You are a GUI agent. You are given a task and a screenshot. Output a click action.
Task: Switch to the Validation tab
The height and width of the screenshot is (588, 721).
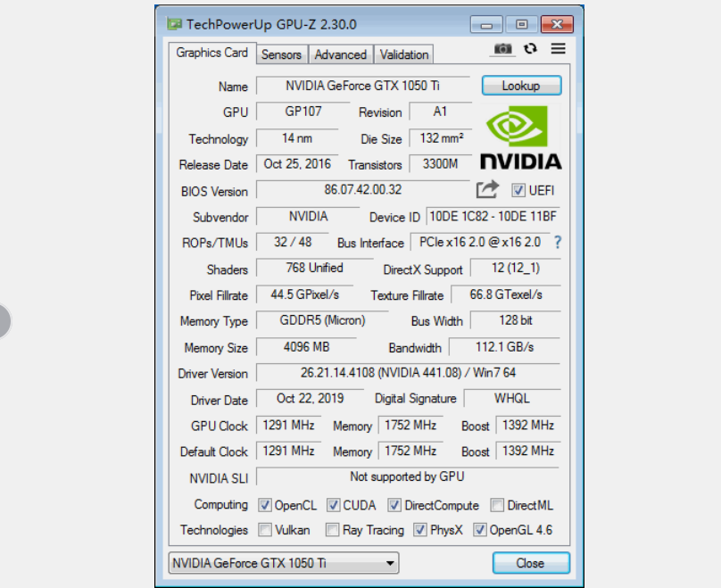tap(403, 54)
